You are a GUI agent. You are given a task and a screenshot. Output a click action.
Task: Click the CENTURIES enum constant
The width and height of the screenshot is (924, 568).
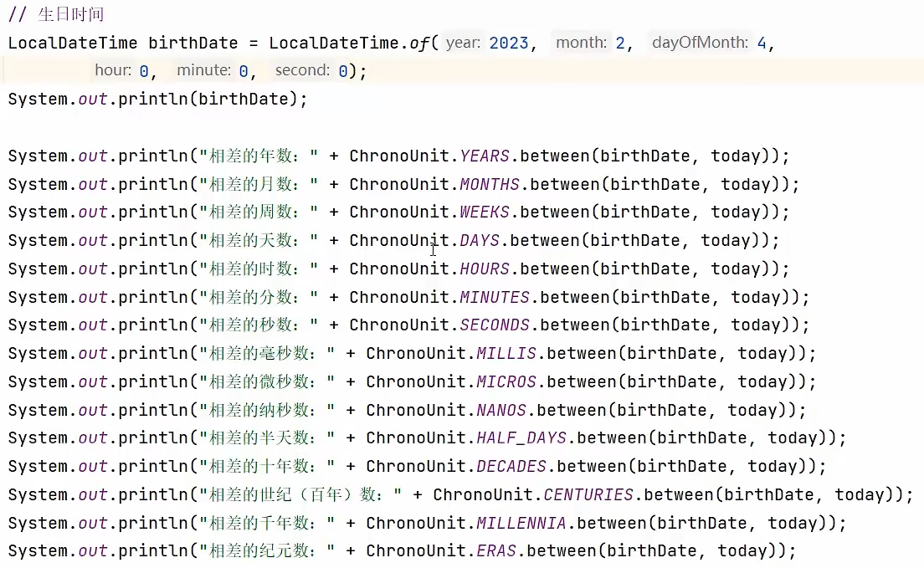588,495
